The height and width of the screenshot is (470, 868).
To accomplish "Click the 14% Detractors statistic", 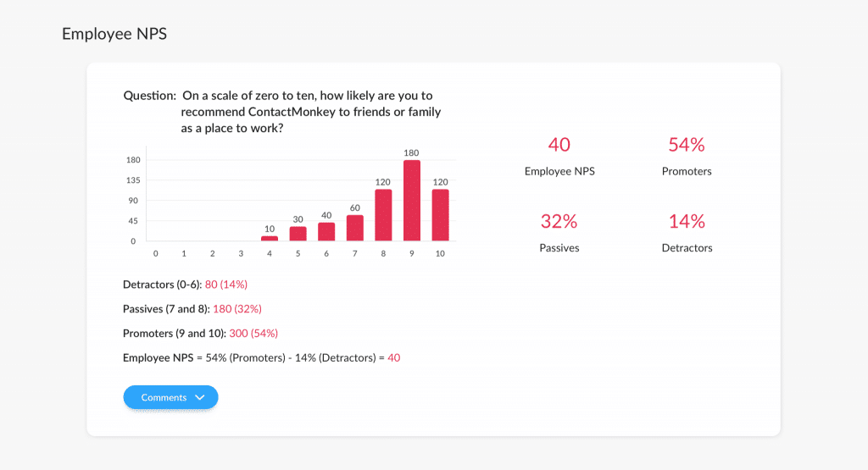I will (687, 222).
